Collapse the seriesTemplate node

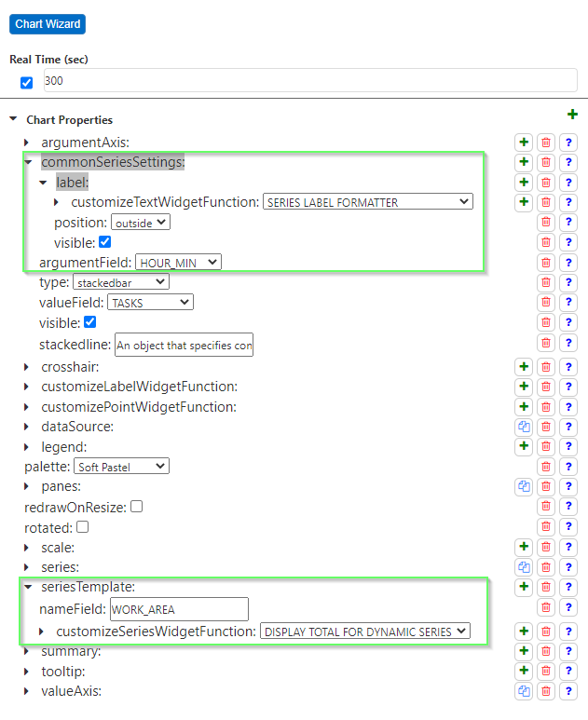(x=27, y=588)
